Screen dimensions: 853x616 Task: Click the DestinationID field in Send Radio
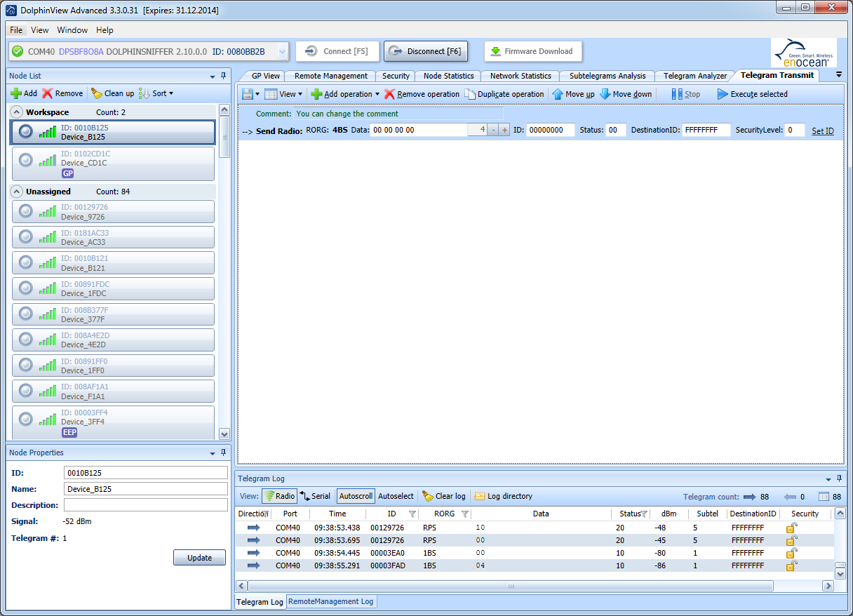pyautogui.click(x=706, y=130)
